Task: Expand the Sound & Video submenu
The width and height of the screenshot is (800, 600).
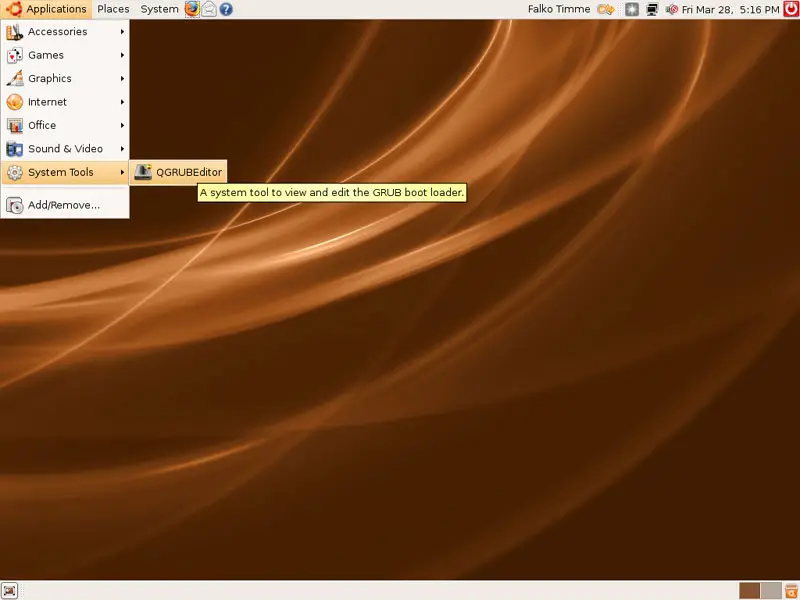Action: pyautogui.click(x=65, y=149)
